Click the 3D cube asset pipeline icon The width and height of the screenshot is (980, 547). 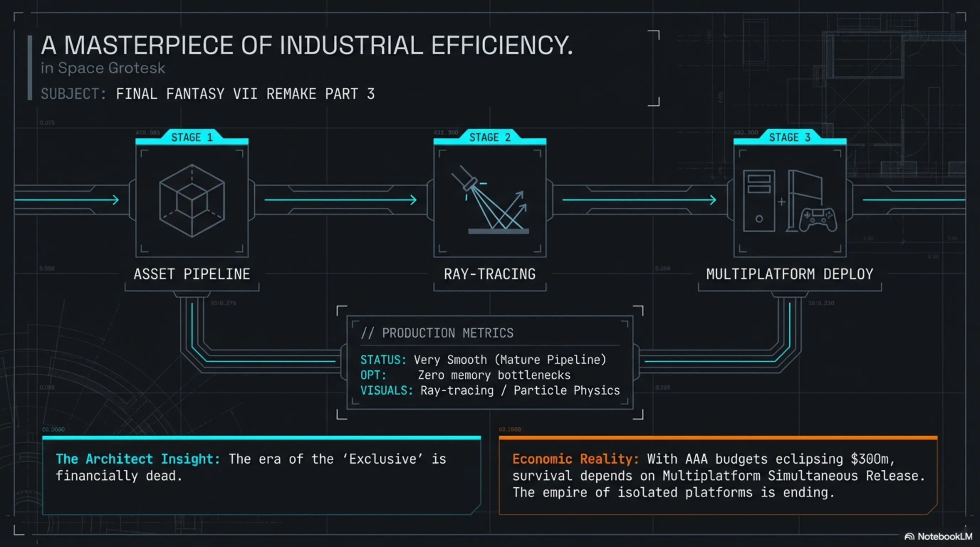click(x=192, y=200)
